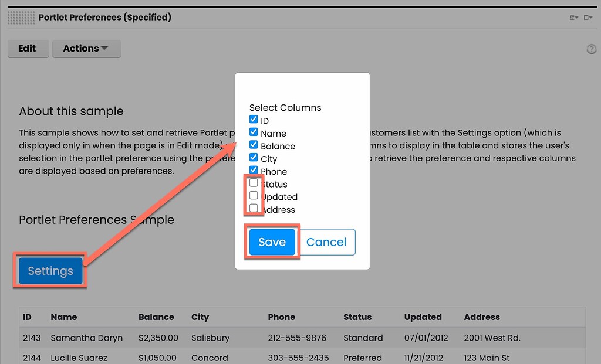Disable the Balance column
601x364 pixels.
click(x=254, y=145)
